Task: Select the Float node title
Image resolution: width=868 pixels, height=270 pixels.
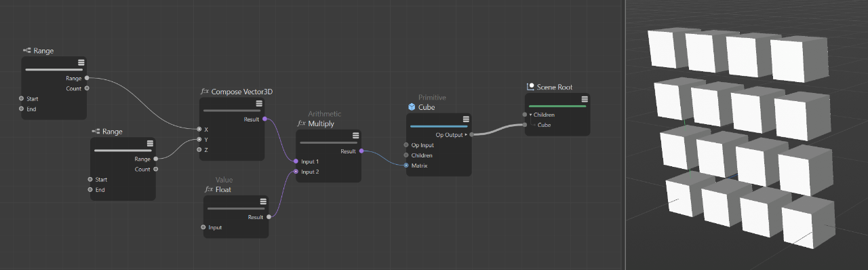Action: tap(223, 189)
